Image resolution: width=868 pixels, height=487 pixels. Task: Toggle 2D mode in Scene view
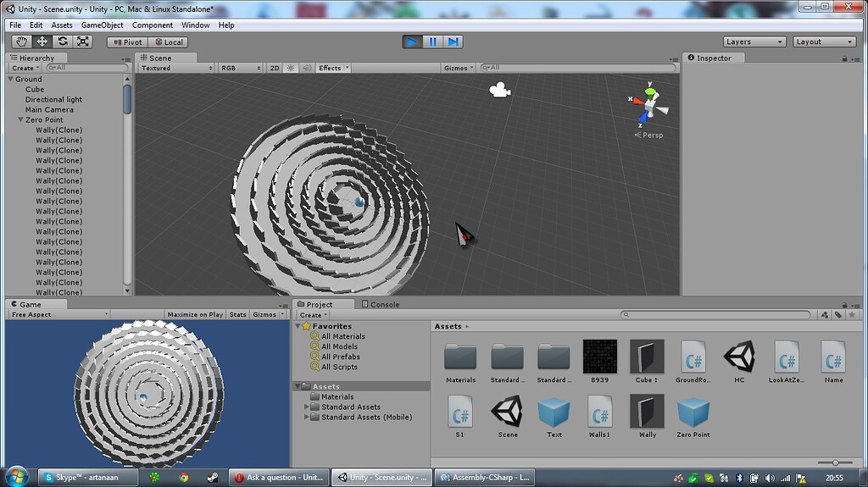point(275,68)
